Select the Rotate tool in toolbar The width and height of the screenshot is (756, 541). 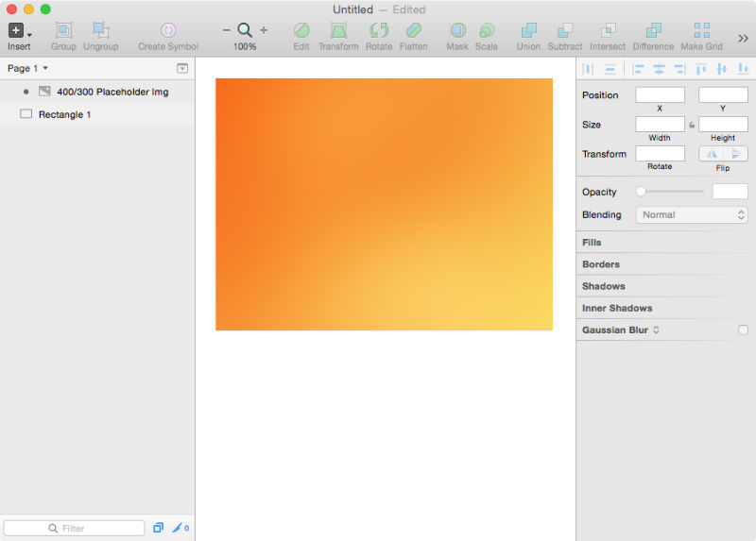(x=378, y=31)
